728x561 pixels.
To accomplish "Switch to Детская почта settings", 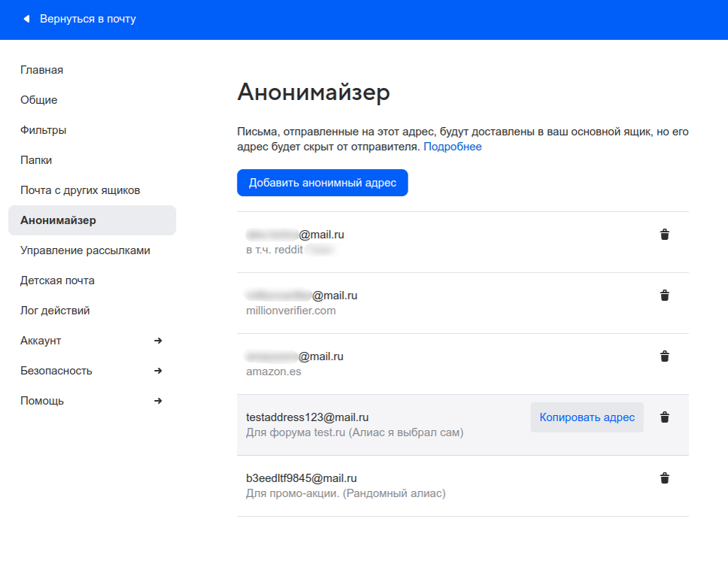I will [x=59, y=280].
